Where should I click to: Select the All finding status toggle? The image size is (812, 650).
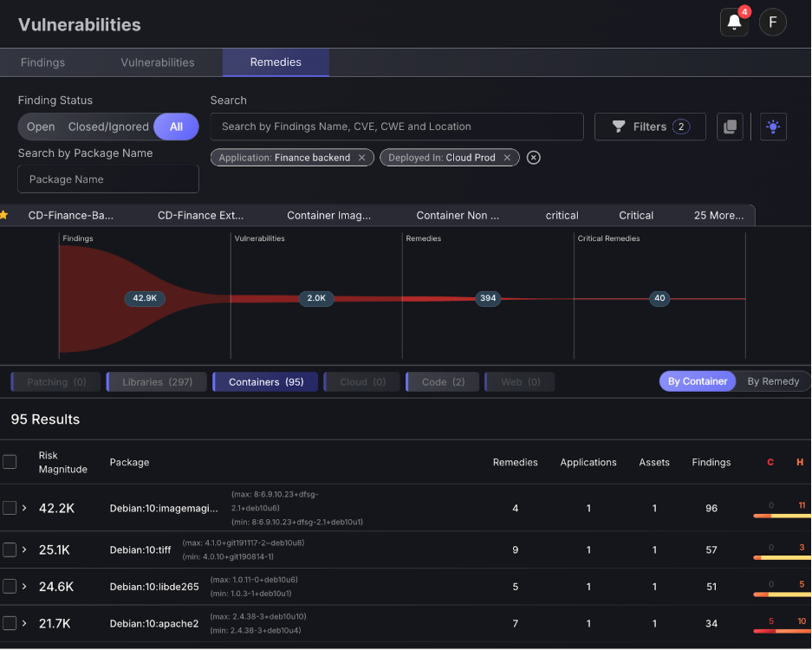[x=176, y=126]
